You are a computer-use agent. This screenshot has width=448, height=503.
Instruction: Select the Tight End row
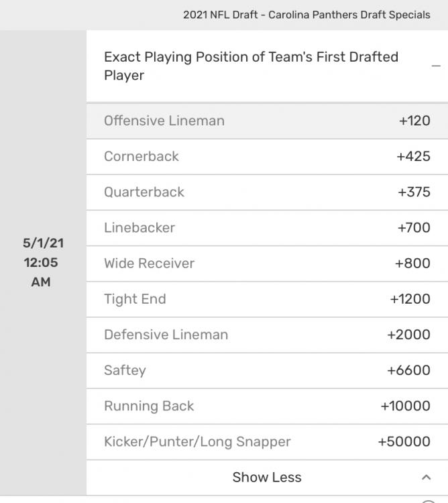(x=267, y=299)
